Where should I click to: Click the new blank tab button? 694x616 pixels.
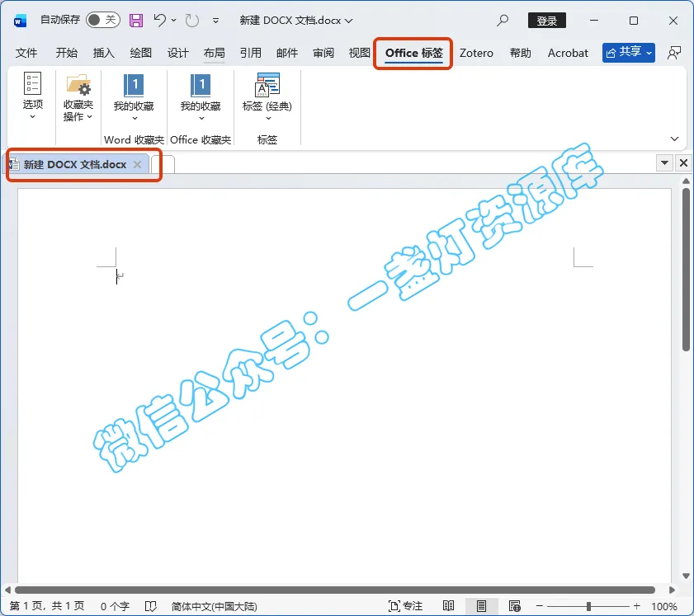coord(163,164)
